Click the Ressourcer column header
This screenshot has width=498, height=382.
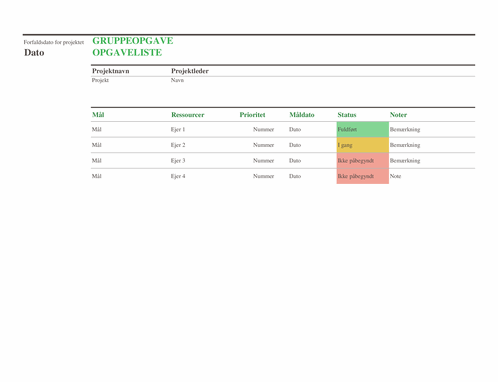188,115
